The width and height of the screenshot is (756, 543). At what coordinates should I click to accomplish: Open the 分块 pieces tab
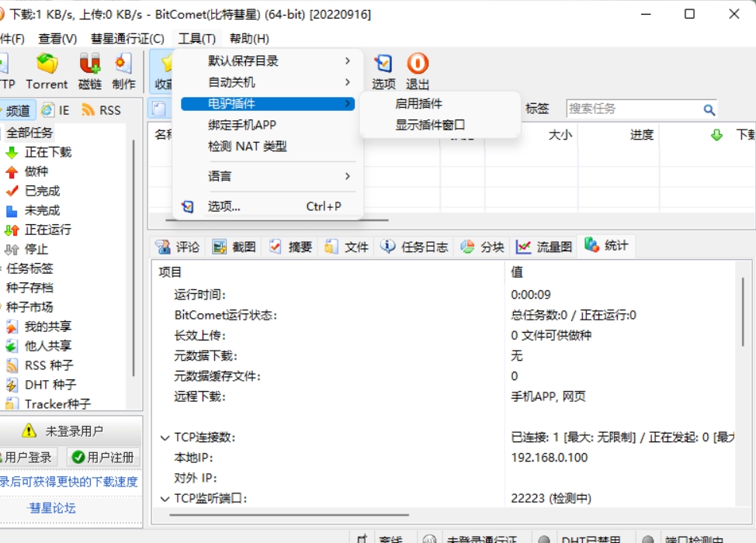(x=483, y=247)
